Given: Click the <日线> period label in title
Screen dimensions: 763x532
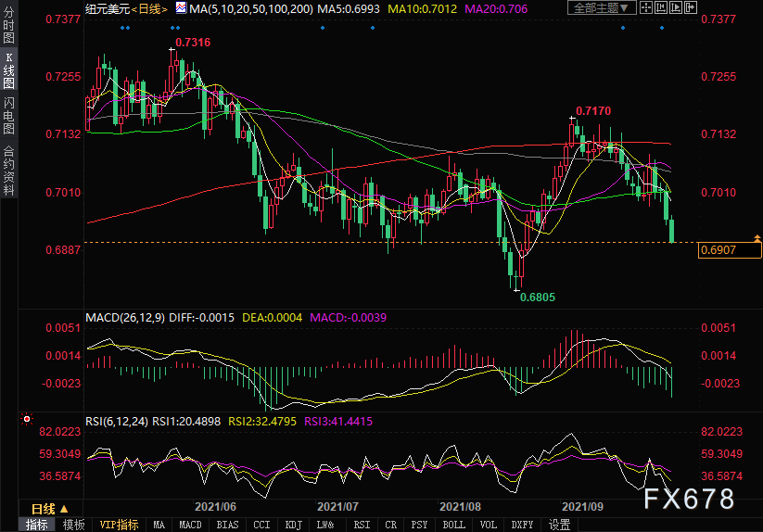Looking at the screenshot, I should (150, 8).
